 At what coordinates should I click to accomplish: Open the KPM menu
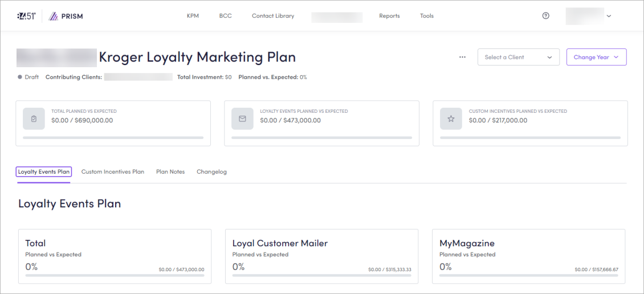point(193,16)
